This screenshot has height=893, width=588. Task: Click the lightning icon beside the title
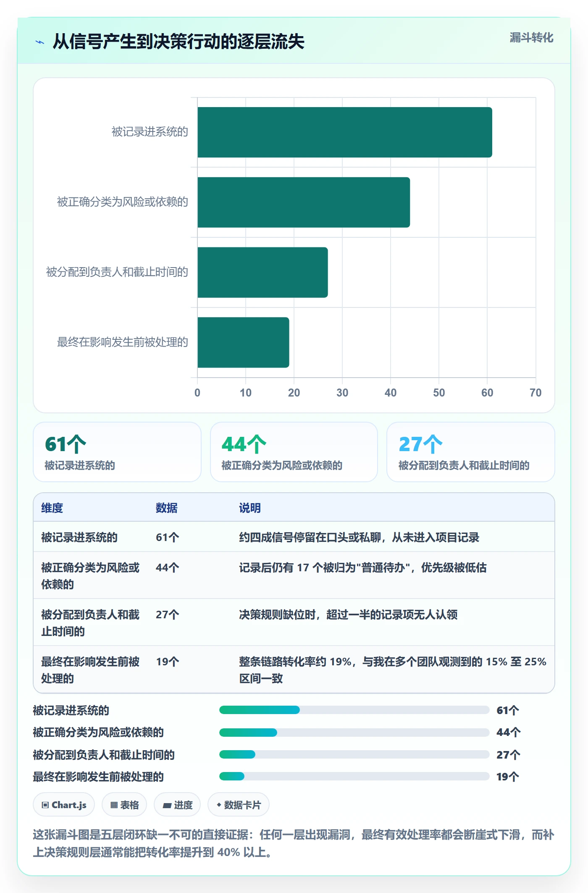(40, 42)
